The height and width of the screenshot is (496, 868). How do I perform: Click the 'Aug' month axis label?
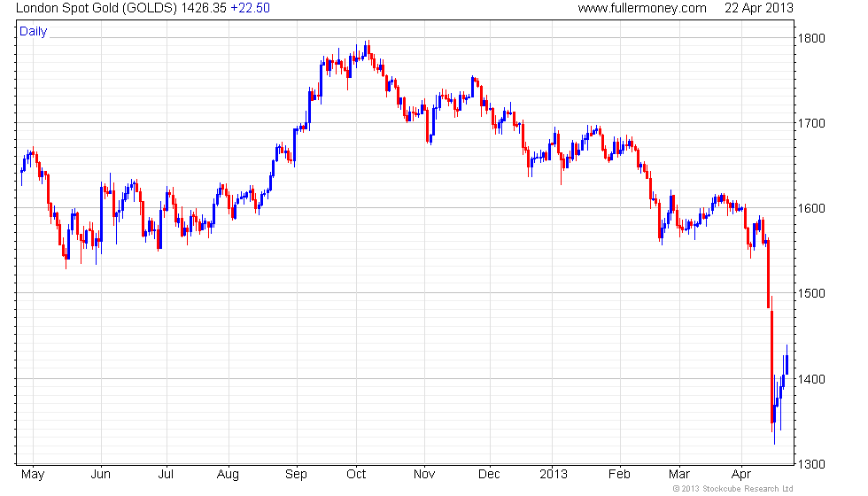coord(229,475)
